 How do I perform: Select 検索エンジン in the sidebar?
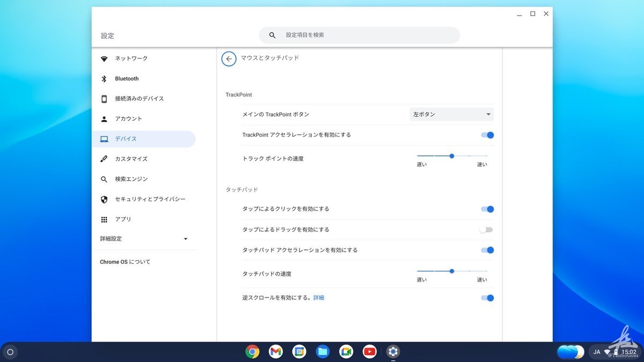[144, 179]
